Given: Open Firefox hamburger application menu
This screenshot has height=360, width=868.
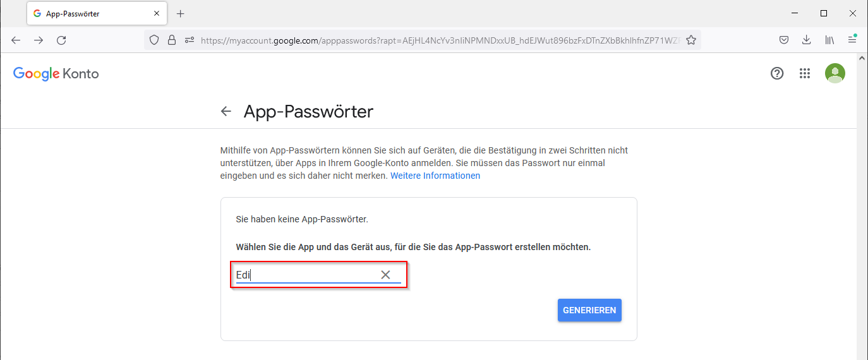Looking at the screenshot, I should point(852,40).
